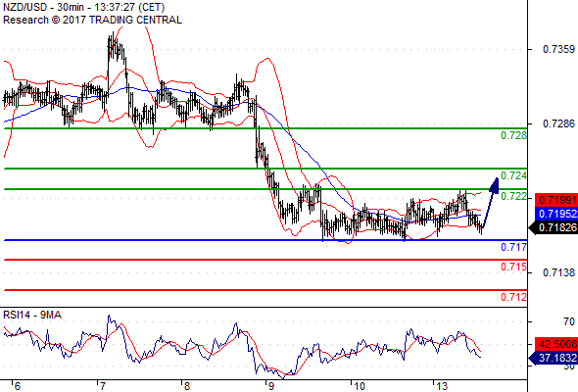This screenshot has height=392, width=578.
Task: Click the 0.7286 price axis label
Action: [x=558, y=123]
